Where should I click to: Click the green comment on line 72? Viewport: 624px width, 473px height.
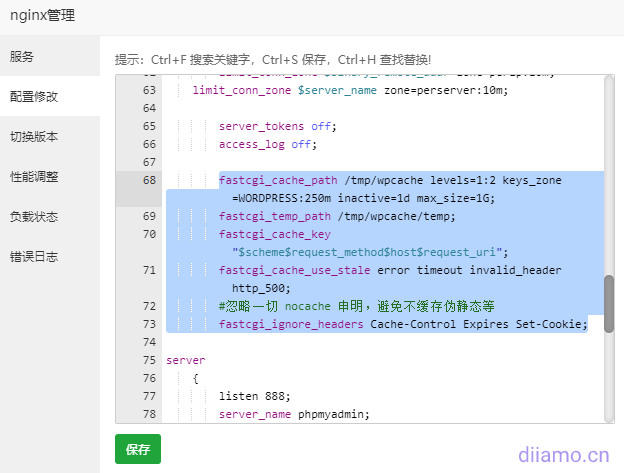pos(356,306)
